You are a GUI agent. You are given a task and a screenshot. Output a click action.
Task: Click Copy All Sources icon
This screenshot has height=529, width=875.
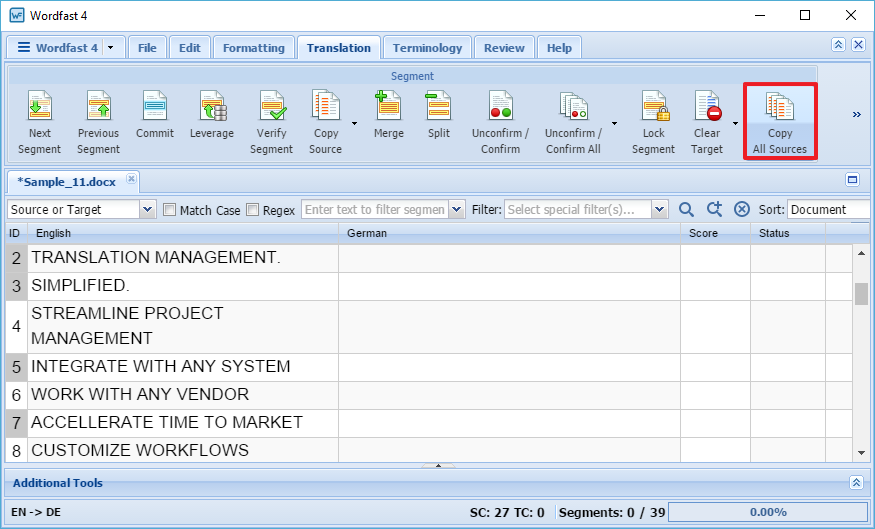pos(780,105)
